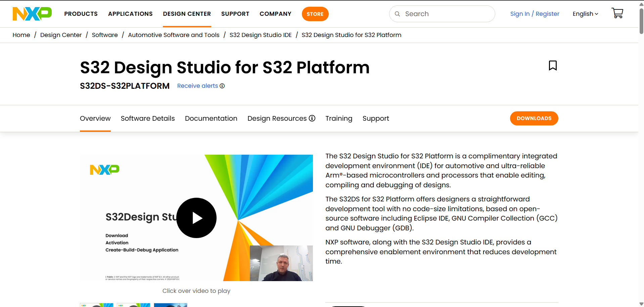Open the DESIGN CENTER menu
This screenshot has height=307, width=644.
(187, 14)
